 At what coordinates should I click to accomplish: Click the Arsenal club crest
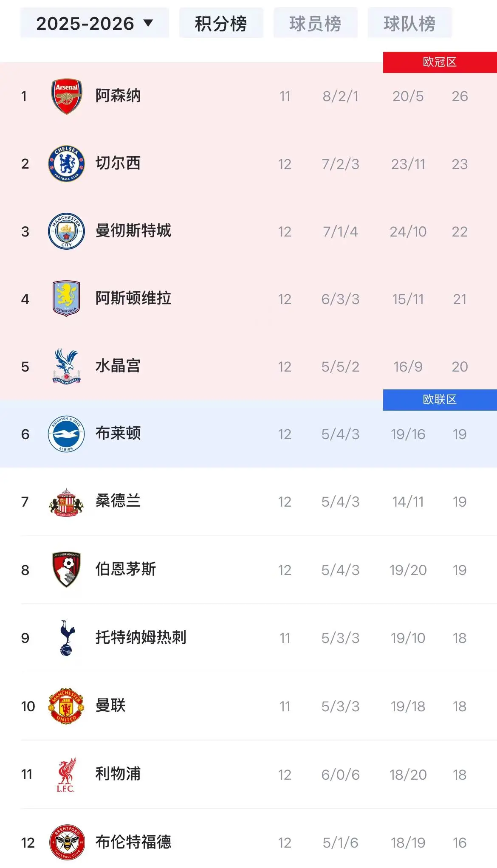click(66, 96)
